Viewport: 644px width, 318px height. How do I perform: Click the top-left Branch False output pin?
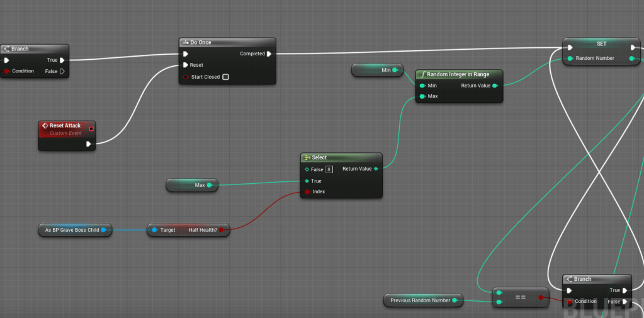point(62,71)
